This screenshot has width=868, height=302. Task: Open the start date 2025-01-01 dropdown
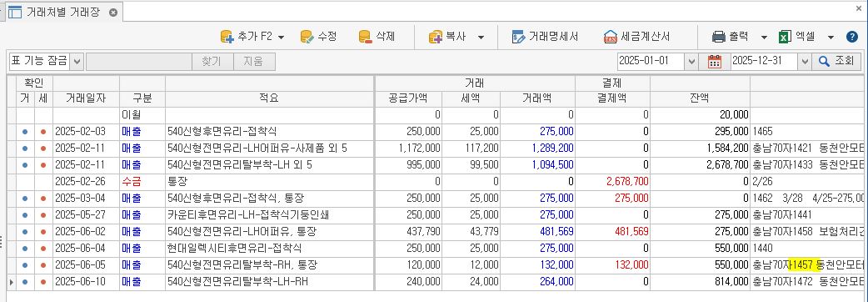coord(691,62)
